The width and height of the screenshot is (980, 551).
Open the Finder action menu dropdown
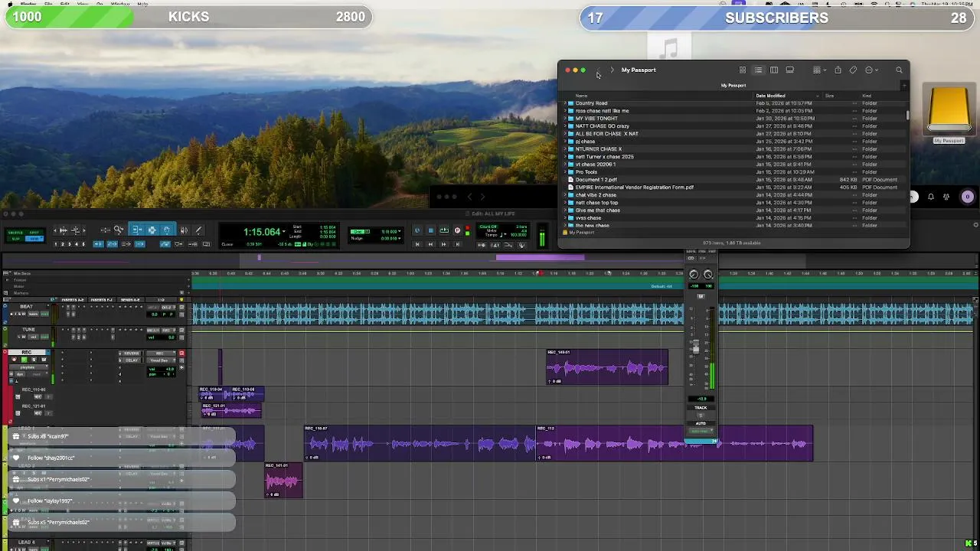[871, 70]
